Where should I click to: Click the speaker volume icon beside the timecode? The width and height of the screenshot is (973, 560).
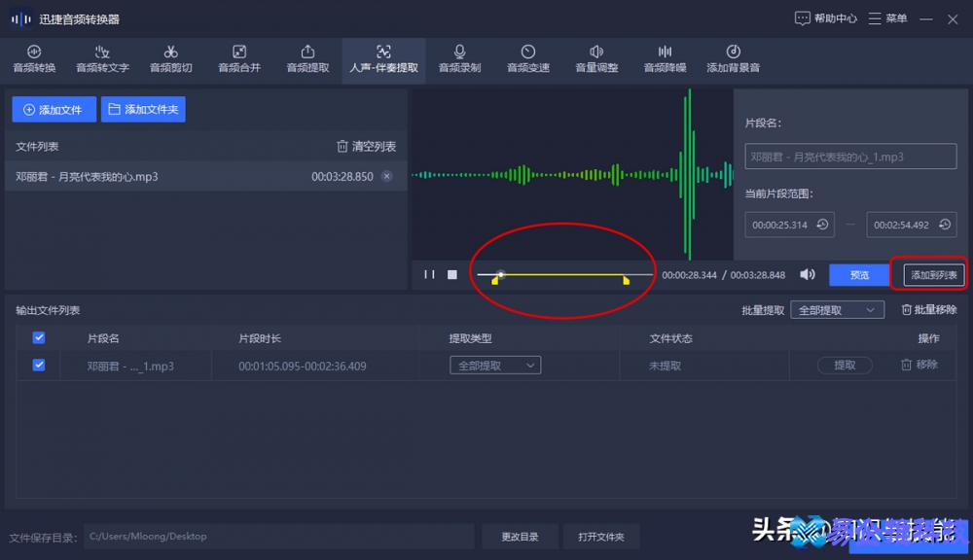pos(807,274)
